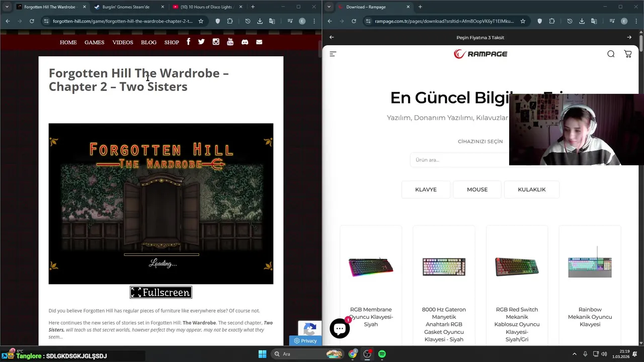This screenshot has height=362, width=644.
Task: Open SHOP in Forgotten Hill menu
Action: 172,42
